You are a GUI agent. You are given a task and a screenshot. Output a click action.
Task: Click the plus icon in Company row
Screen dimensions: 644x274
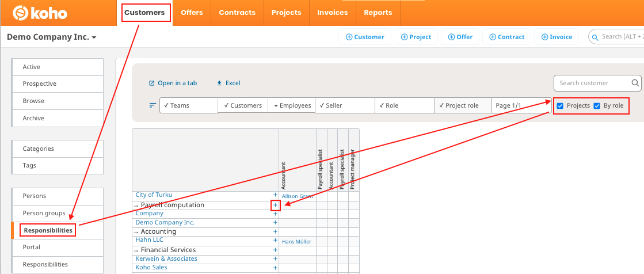click(275, 214)
